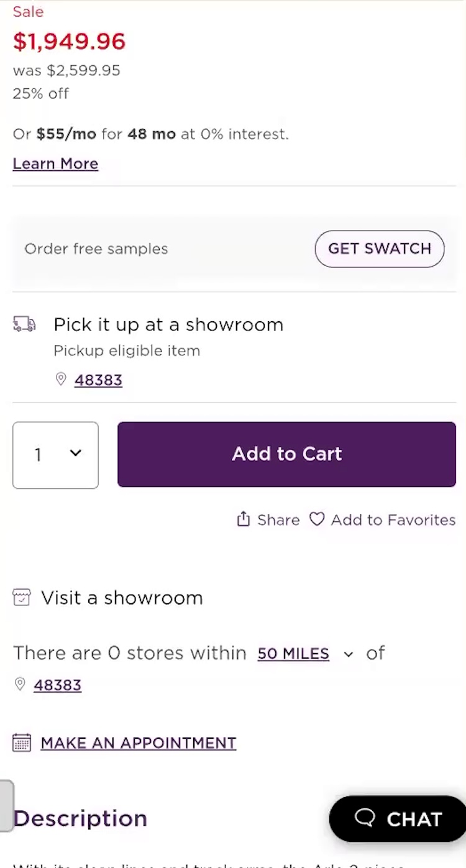The image size is (466, 868).
Task: Expand the 50 MILES distance dropdown
Action: click(293, 654)
